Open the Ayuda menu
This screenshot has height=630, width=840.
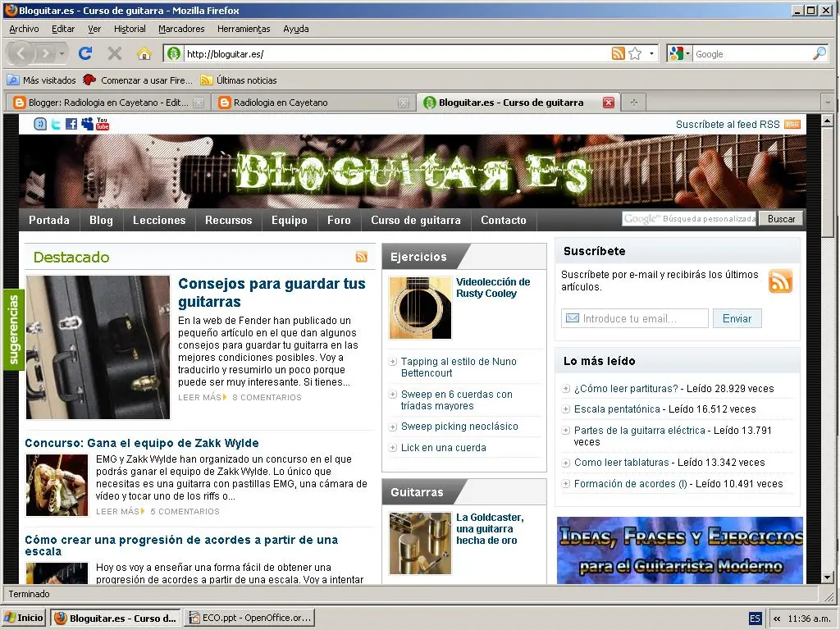click(295, 29)
